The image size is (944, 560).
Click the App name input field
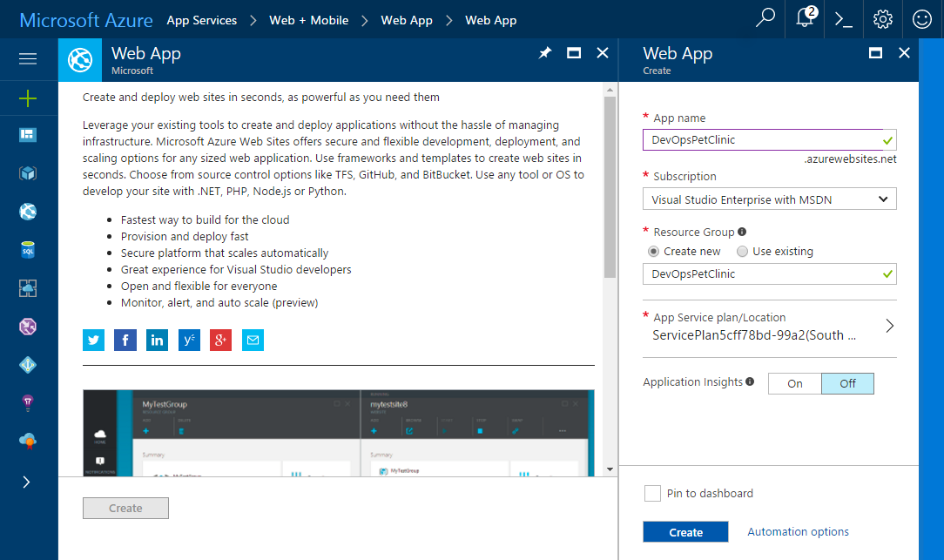tap(770, 139)
